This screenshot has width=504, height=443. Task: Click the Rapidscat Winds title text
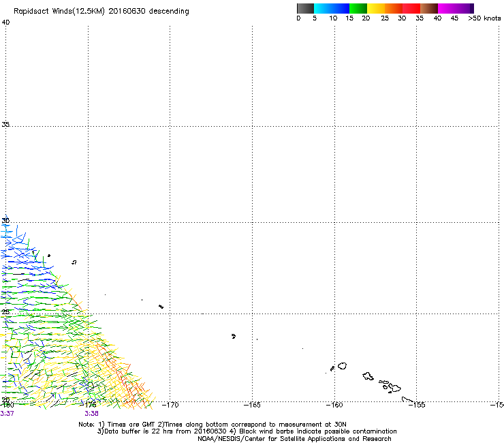(x=101, y=12)
